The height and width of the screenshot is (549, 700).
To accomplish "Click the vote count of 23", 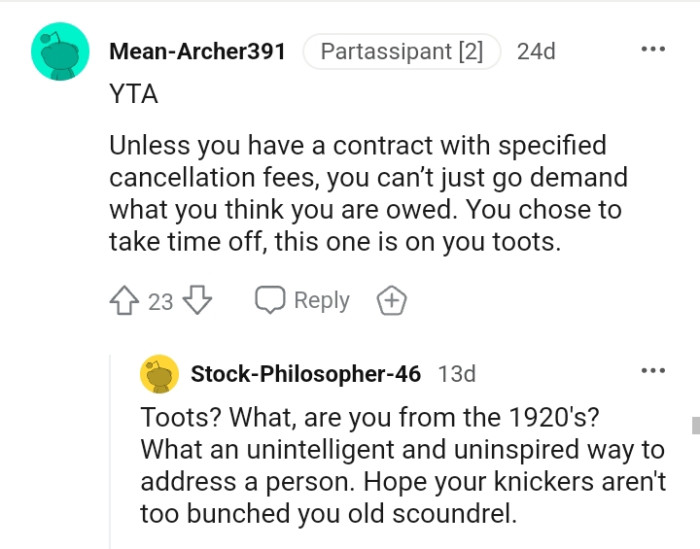I will (161, 301).
